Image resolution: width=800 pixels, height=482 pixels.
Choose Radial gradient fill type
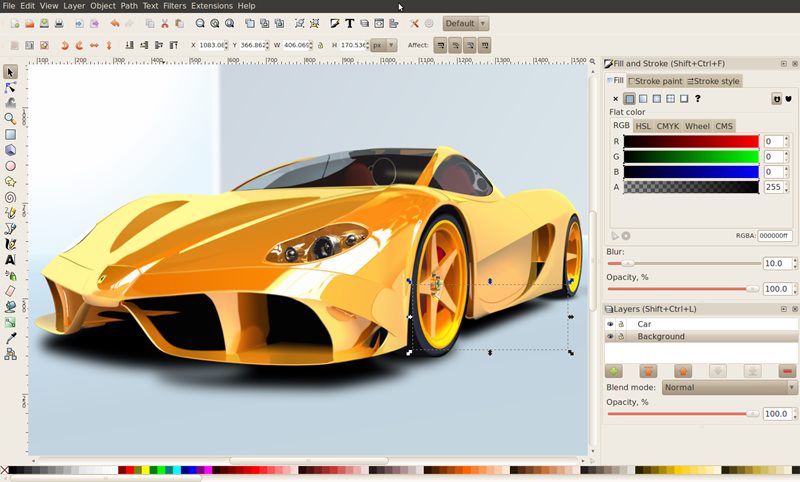click(657, 99)
